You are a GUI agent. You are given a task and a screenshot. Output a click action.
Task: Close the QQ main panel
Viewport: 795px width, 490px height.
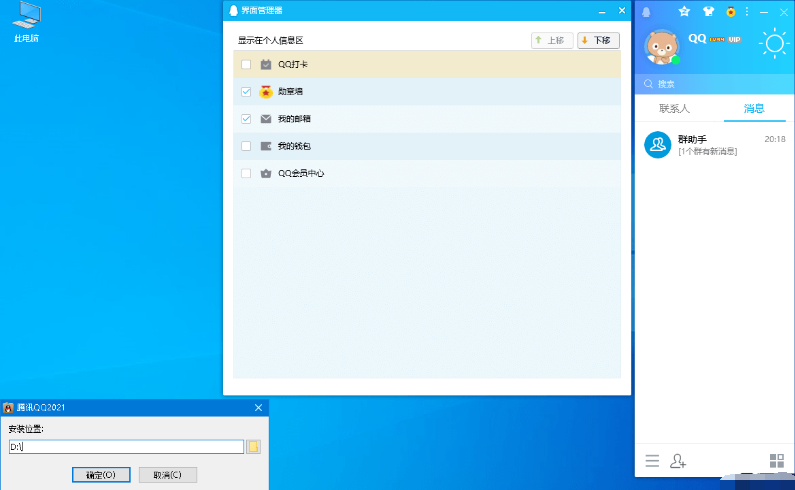pos(784,12)
